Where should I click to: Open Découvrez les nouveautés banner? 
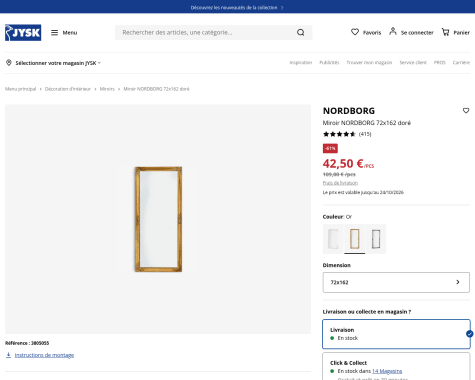click(x=237, y=7)
